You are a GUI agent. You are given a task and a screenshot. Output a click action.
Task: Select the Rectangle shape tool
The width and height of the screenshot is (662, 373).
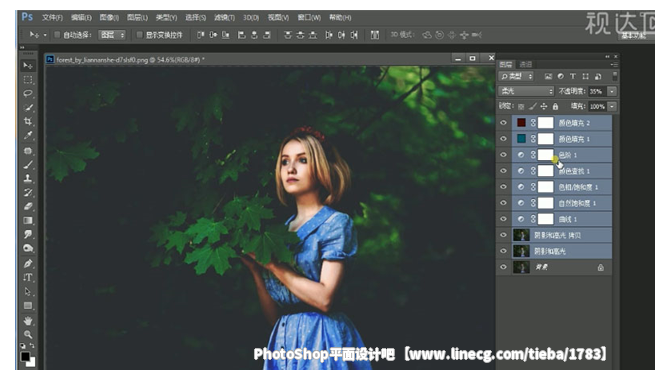(x=28, y=305)
